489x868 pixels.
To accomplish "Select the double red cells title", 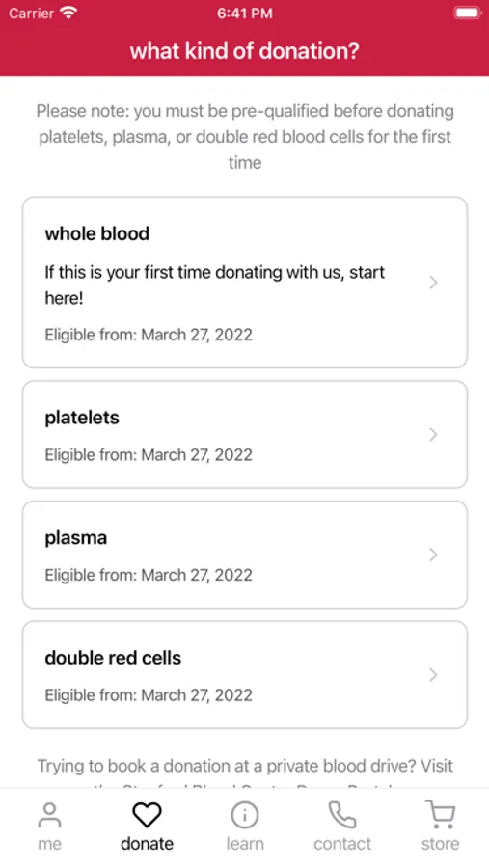I will click(x=113, y=658).
